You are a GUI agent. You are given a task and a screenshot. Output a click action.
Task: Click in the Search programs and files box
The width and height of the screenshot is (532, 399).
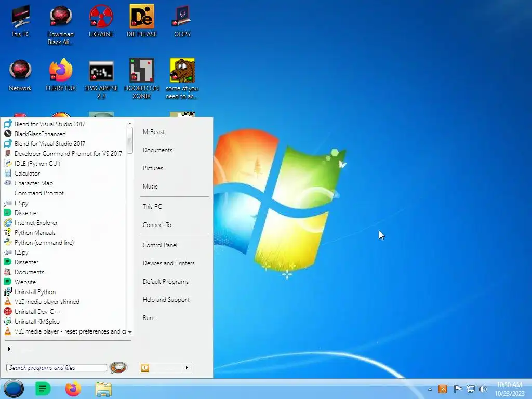[x=56, y=368]
